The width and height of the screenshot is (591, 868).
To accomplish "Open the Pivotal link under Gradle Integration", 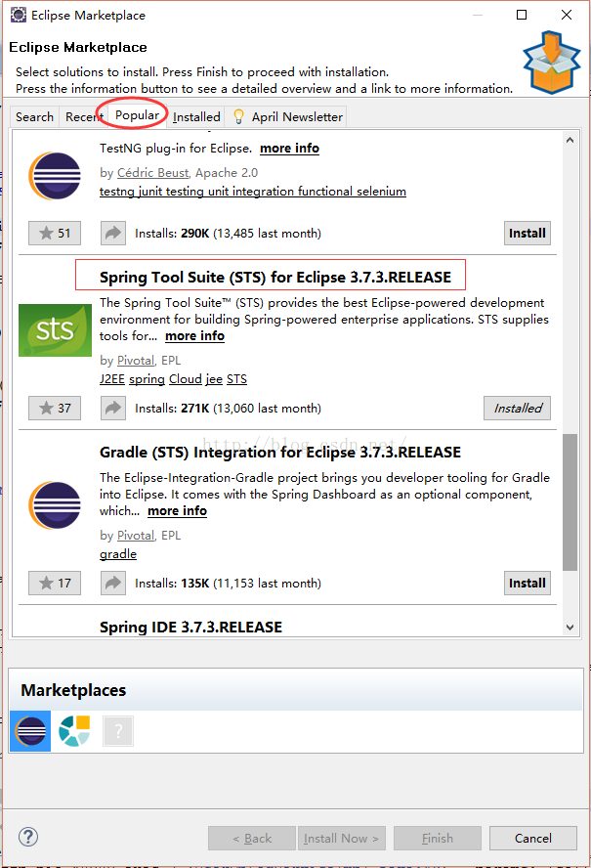I will [x=136, y=536].
